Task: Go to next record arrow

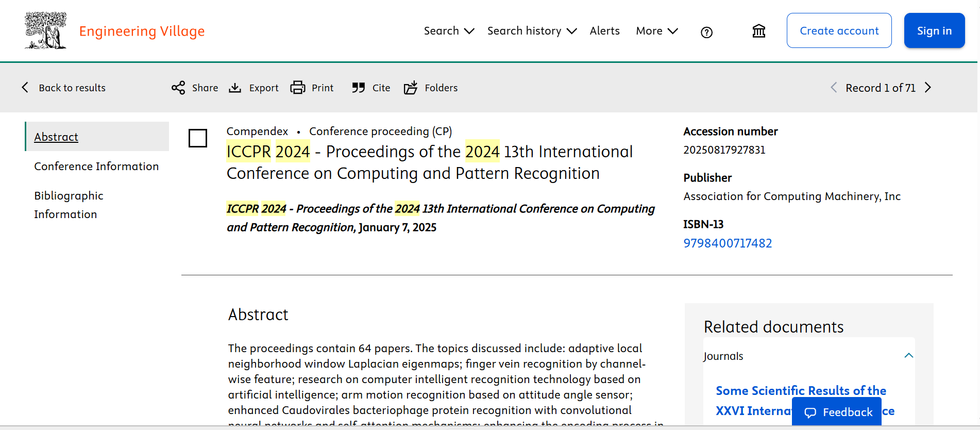Action: click(928, 88)
